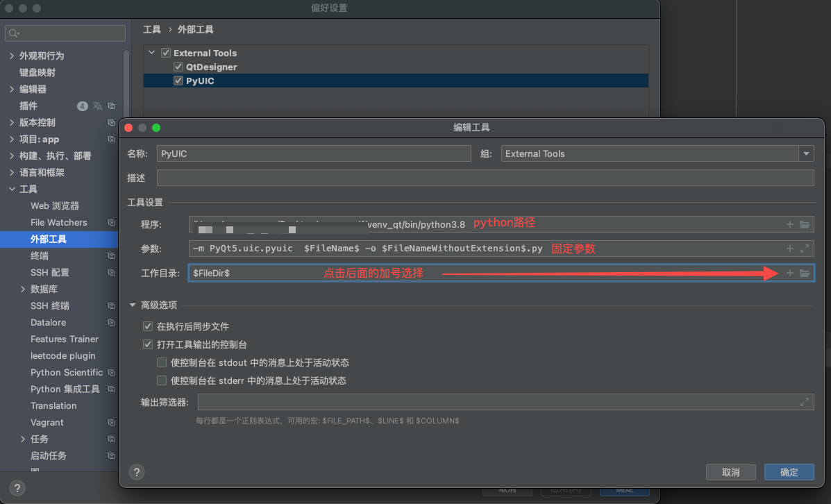831x504 pixels.
Task: Expand 构建、执行、部署 settings category
Action: point(12,156)
